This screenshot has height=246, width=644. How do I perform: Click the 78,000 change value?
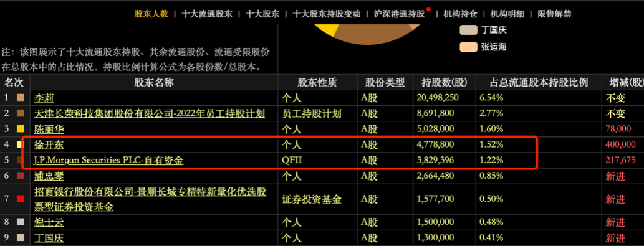[x=618, y=129]
